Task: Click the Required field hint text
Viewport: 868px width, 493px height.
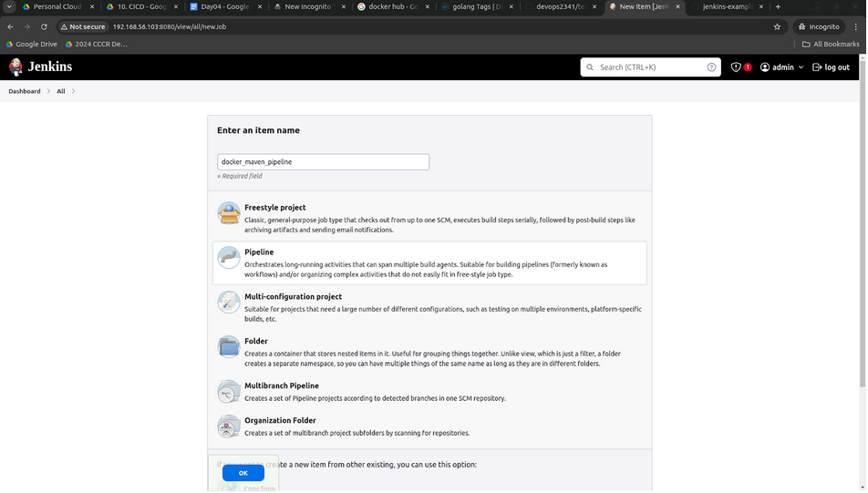Action: pyautogui.click(x=240, y=176)
